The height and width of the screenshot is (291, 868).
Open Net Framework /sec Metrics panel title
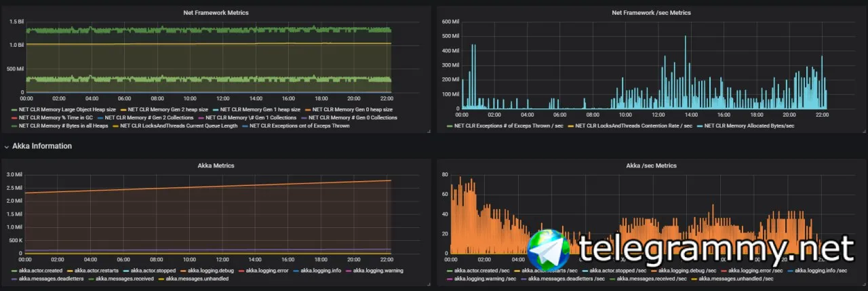pyautogui.click(x=651, y=13)
